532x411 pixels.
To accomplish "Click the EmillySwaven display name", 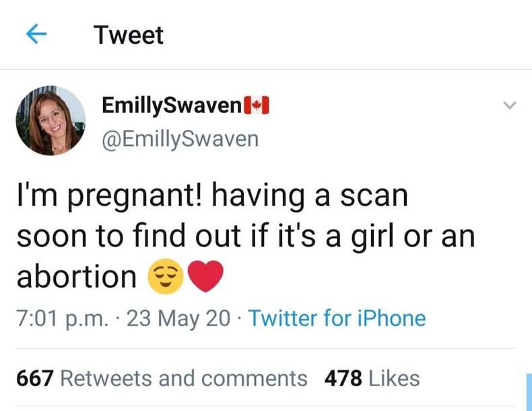I will click(x=172, y=105).
